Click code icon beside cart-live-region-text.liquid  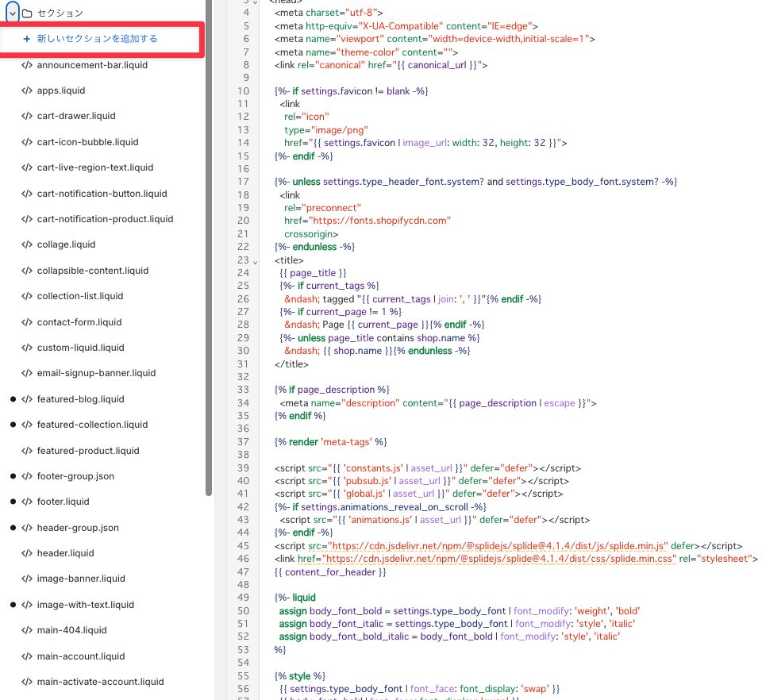coord(27,167)
